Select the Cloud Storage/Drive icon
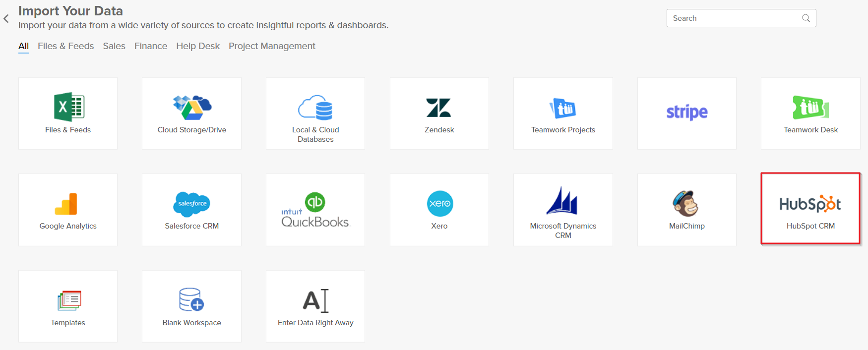The width and height of the screenshot is (868, 350). point(192,108)
